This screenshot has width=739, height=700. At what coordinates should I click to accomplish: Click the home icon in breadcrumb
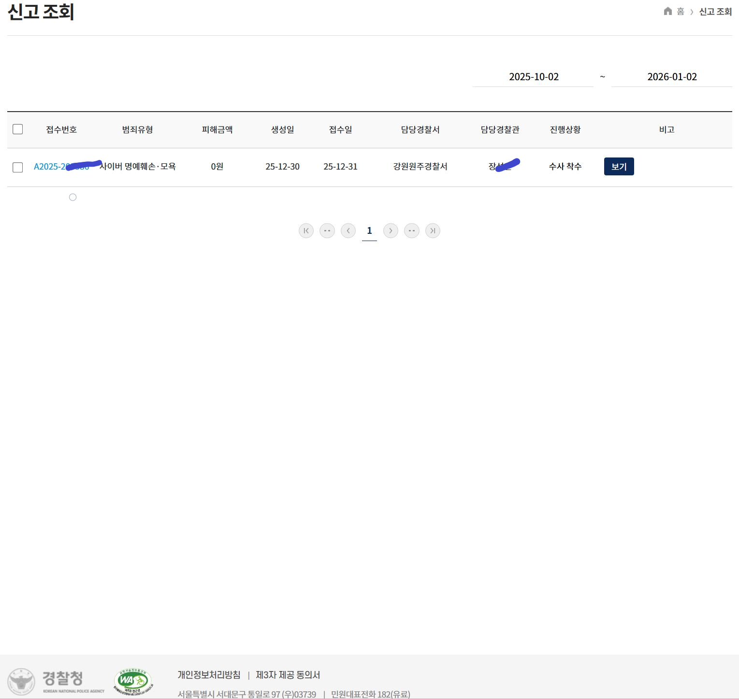point(667,11)
